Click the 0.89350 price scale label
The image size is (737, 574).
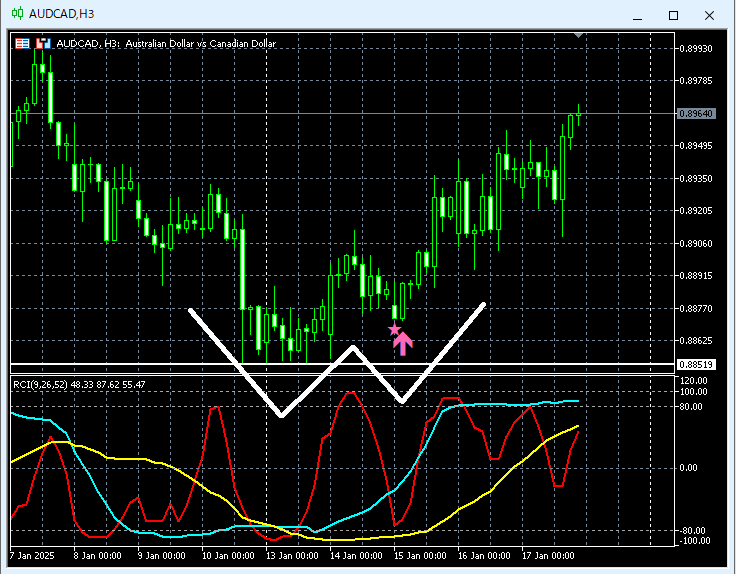click(696, 179)
